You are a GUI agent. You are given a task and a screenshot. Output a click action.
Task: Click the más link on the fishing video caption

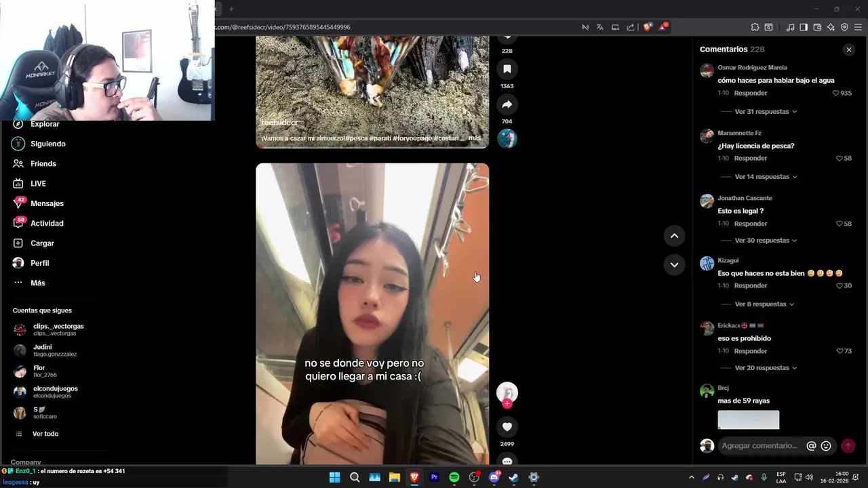475,138
